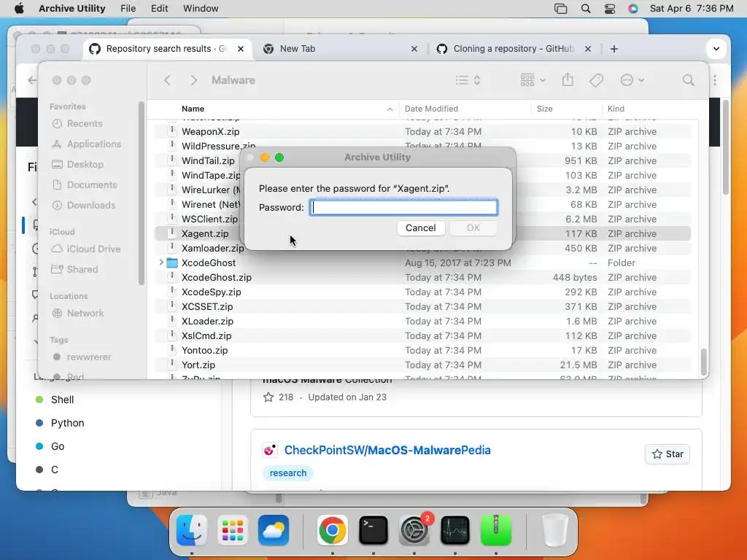Go back in Finder Malware window
The image size is (747, 560).
[x=167, y=80]
